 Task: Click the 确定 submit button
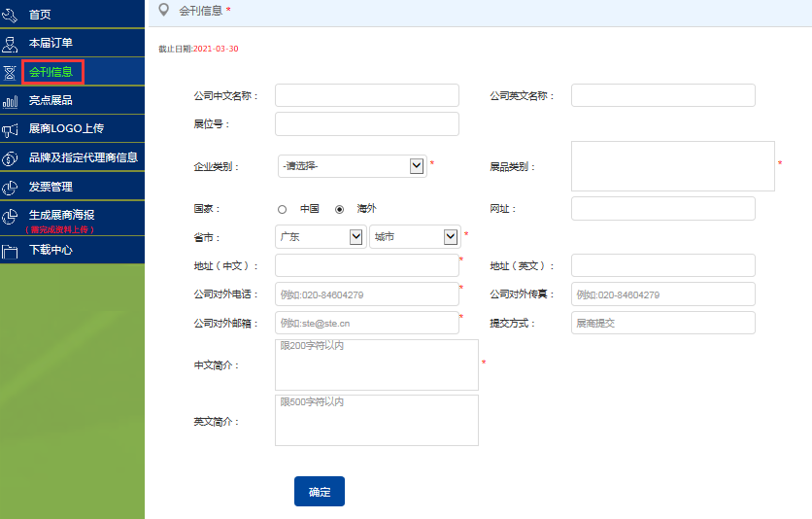coord(320,492)
